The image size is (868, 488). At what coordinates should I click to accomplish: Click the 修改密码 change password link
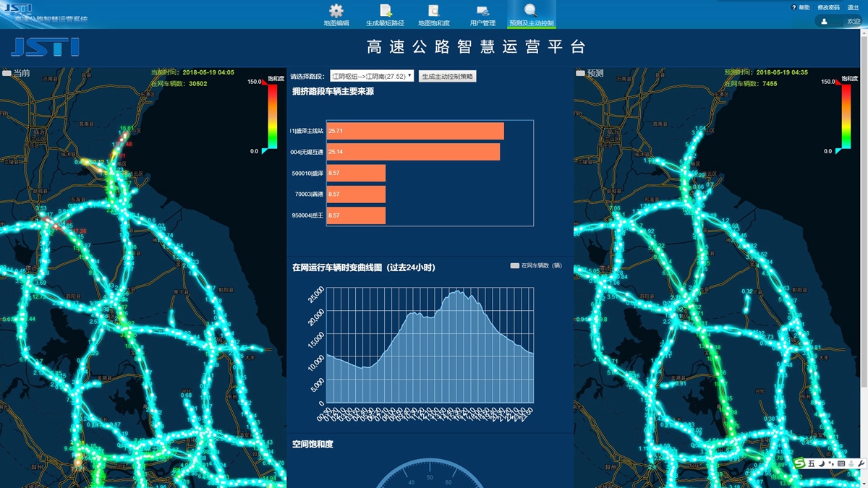pos(828,7)
